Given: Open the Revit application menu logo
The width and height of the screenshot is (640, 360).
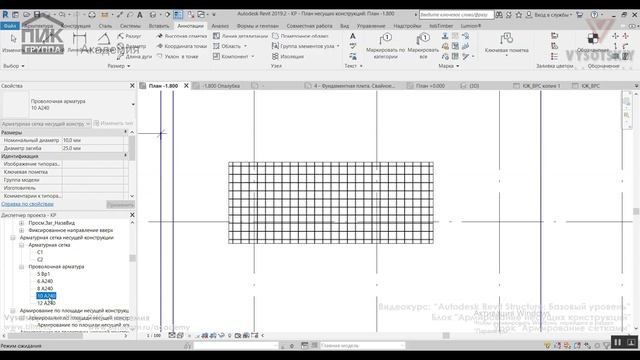Looking at the screenshot, I should (x=5, y=14).
